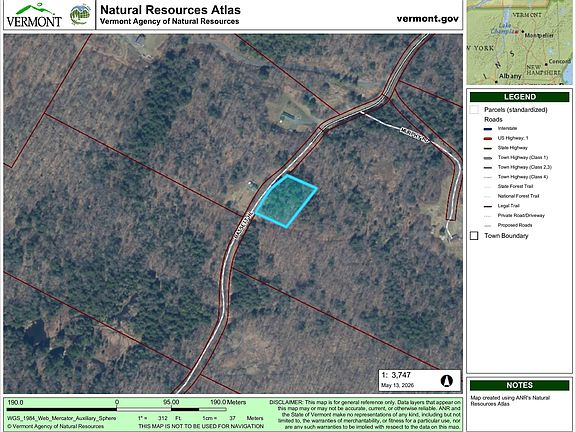Click the vermont.gov link
This screenshot has height=432, width=576.
click(x=428, y=19)
